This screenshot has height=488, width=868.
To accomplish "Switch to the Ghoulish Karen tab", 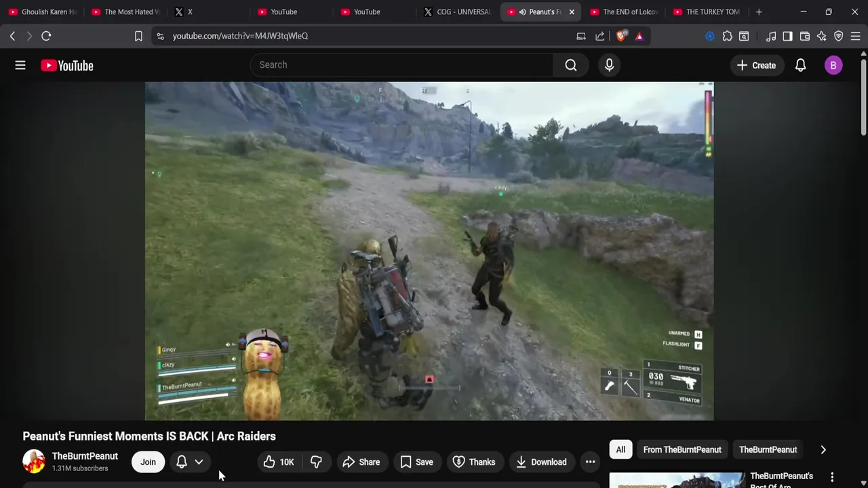I will tap(43, 12).
